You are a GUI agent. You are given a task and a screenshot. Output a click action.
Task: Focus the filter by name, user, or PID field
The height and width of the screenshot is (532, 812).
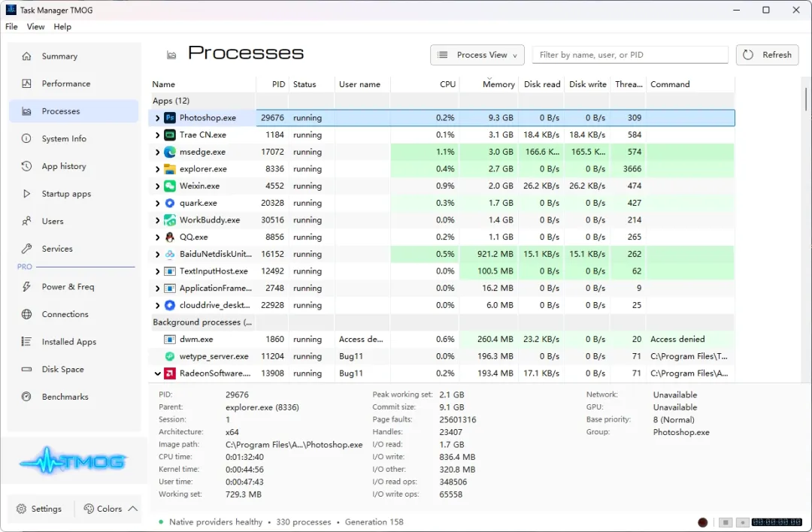[x=630, y=55]
